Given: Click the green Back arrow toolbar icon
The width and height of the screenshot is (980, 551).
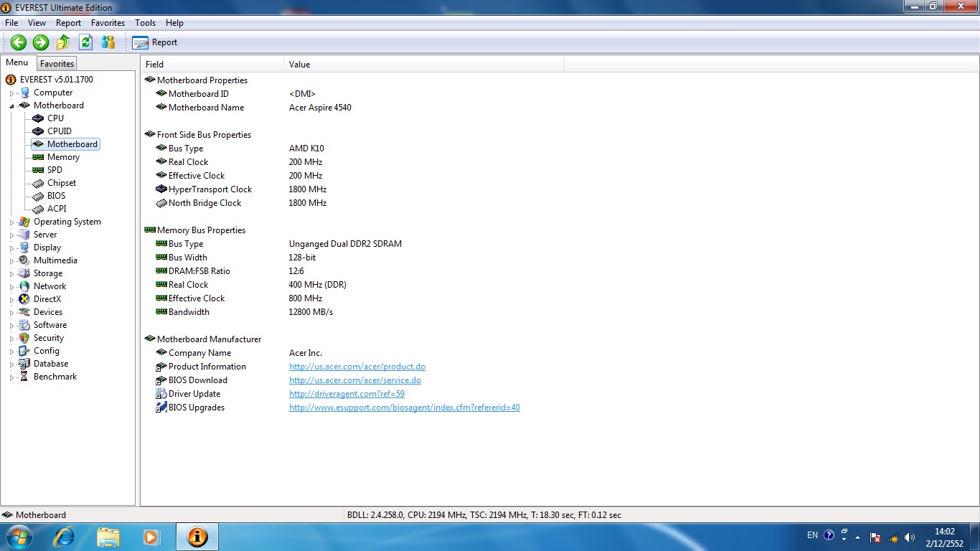Looking at the screenshot, I should coord(19,42).
